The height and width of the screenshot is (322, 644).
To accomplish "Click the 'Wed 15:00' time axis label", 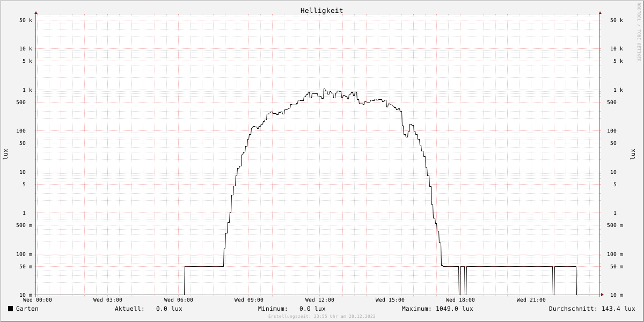I will [390, 300].
